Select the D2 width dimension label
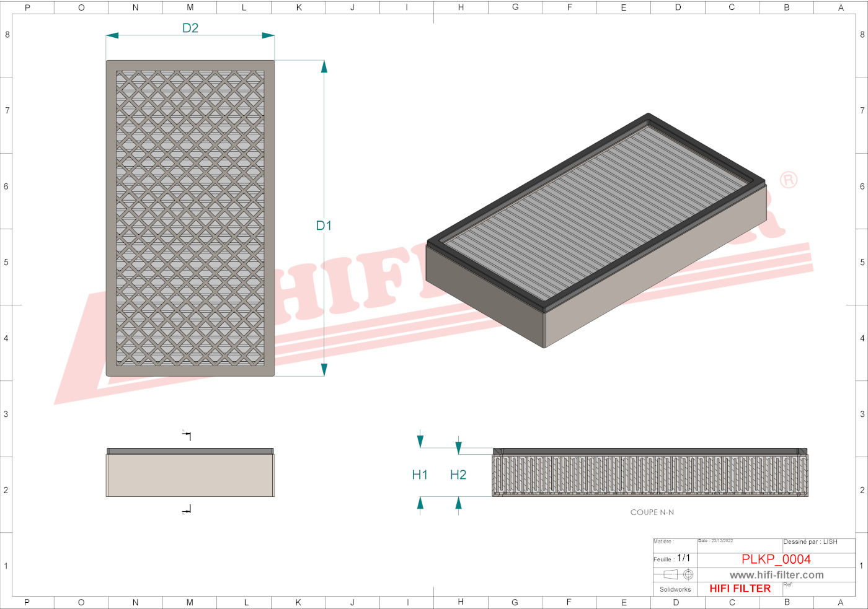The width and height of the screenshot is (868, 609). pos(190,28)
